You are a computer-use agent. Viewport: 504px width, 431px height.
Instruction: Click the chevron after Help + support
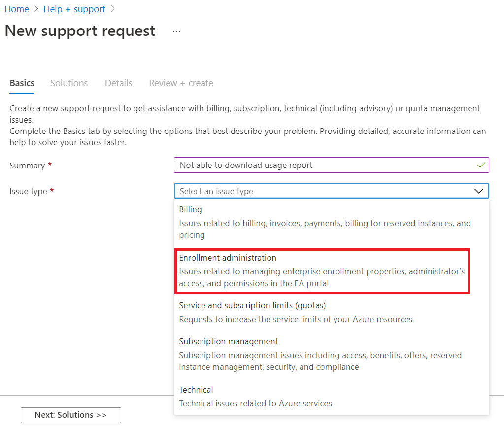point(113,9)
